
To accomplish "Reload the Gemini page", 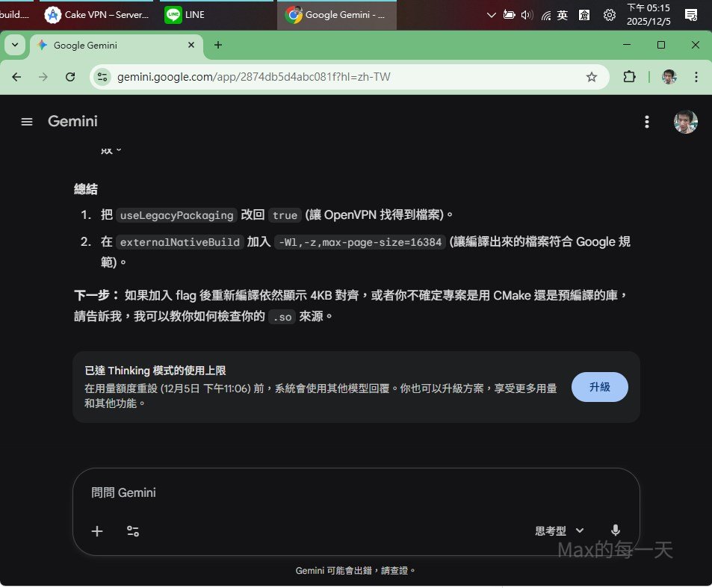I will [x=70, y=77].
